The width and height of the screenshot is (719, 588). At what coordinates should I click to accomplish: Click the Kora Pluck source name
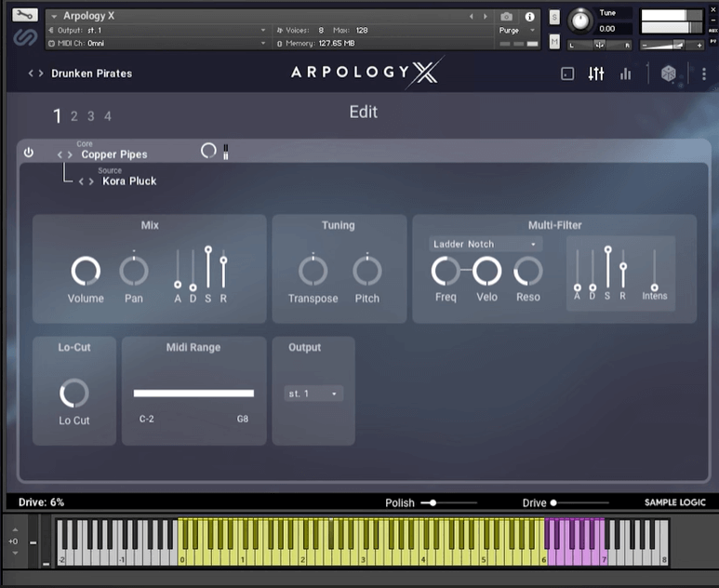[129, 181]
